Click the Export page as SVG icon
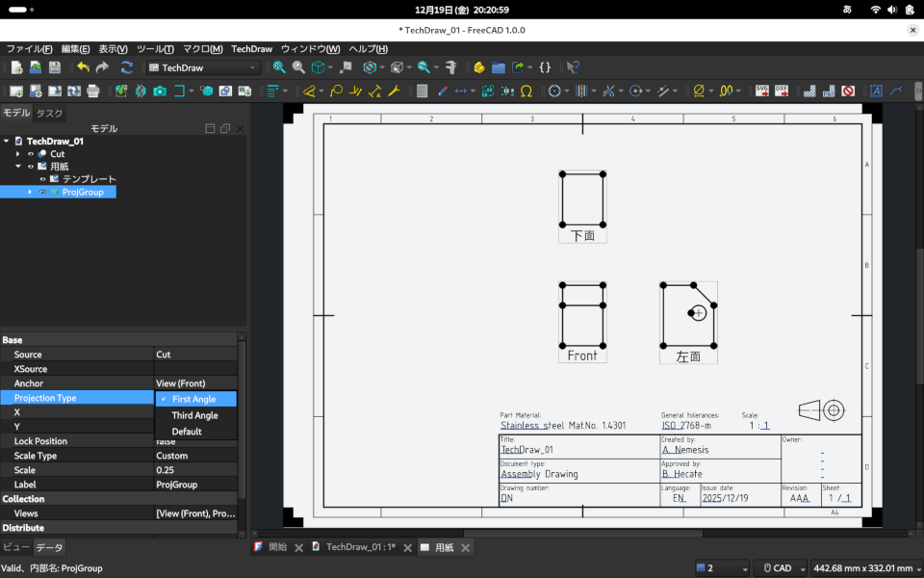The image size is (924, 578). (x=761, y=91)
